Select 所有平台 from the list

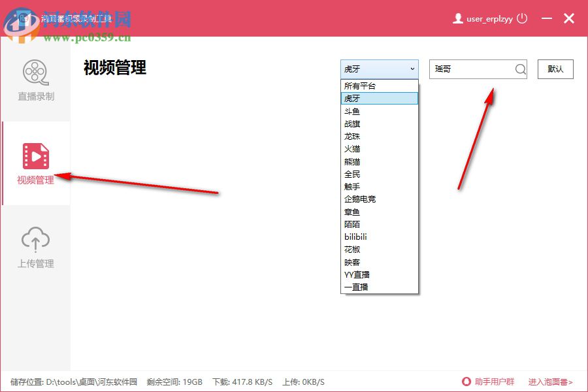(x=358, y=85)
